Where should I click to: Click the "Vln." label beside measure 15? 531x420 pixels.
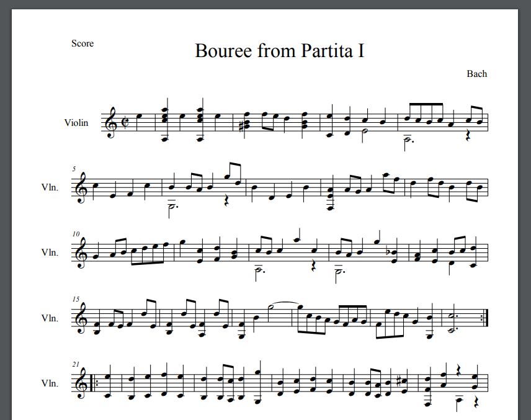(50, 318)
